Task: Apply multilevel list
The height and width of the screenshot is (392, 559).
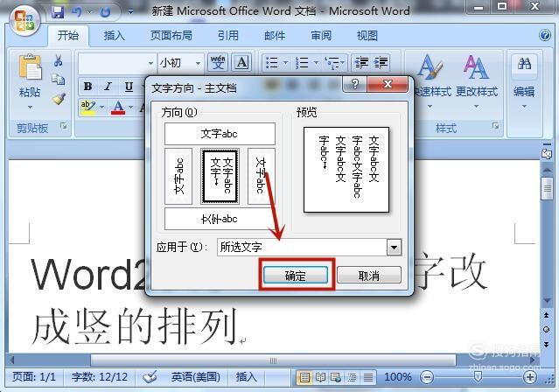Action: click(x=332, y=63)
